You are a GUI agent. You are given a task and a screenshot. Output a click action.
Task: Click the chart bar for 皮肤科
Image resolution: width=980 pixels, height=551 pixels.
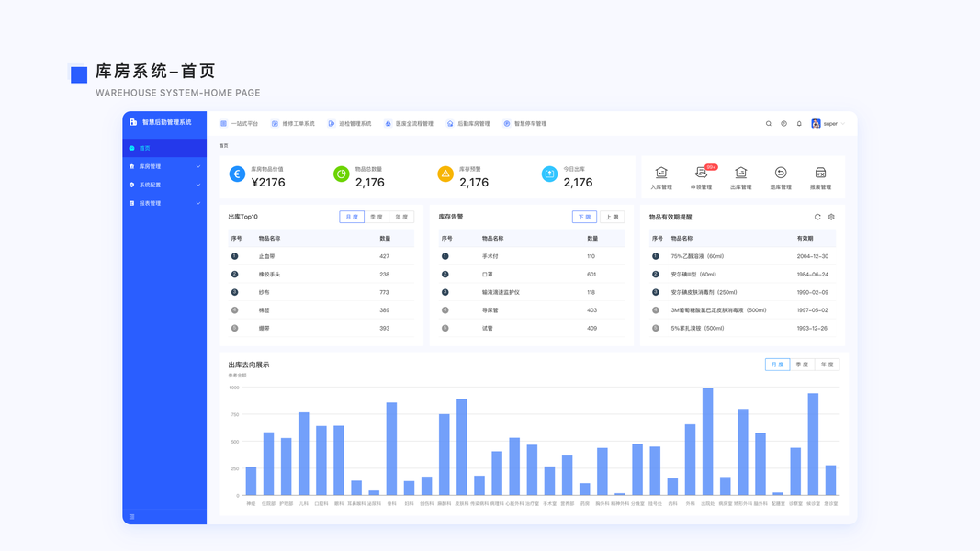click(462, 447)
